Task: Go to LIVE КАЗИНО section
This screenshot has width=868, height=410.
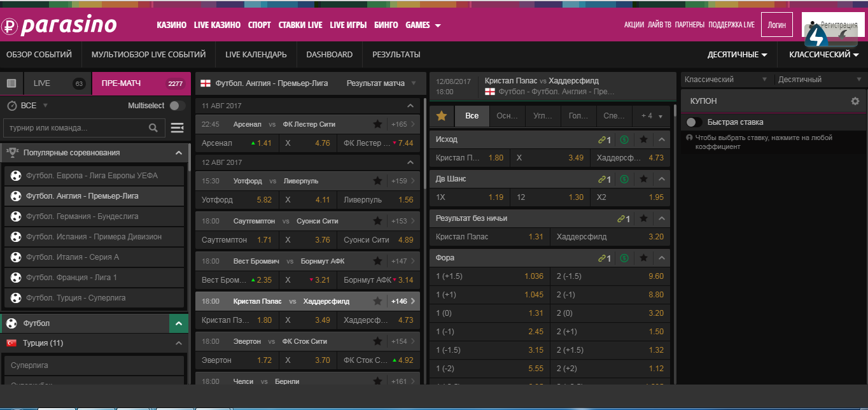Action: (x=217, y=25)
